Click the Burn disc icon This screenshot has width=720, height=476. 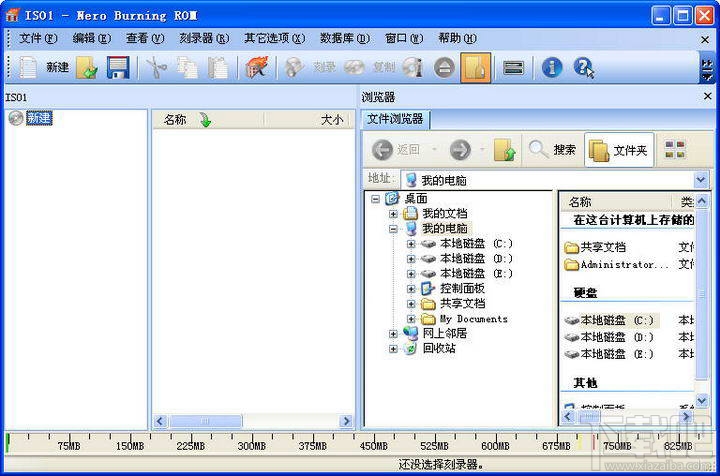[294, 68]
